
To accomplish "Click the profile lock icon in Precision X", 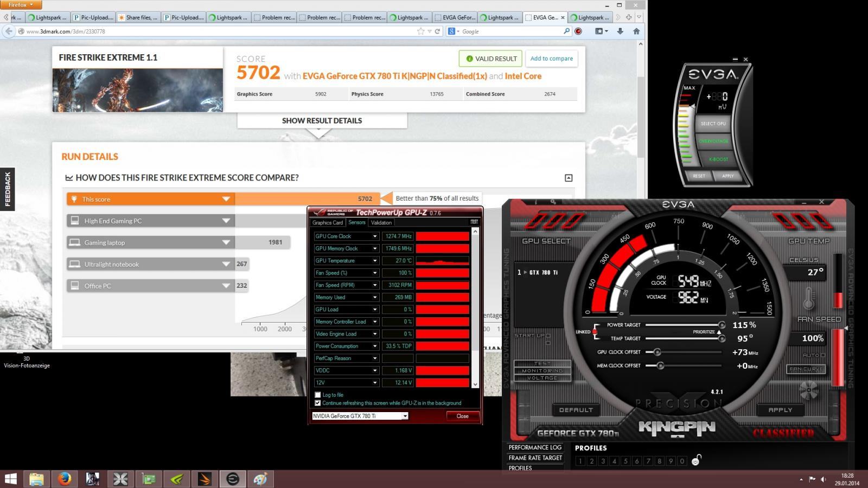I will [x=697, y=460].
